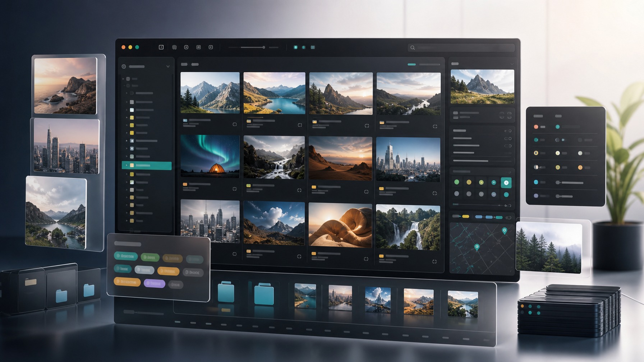The image size is (644, 362).
Task: Click the green tag in the floating tags panel
Action: tap(150, 257)
